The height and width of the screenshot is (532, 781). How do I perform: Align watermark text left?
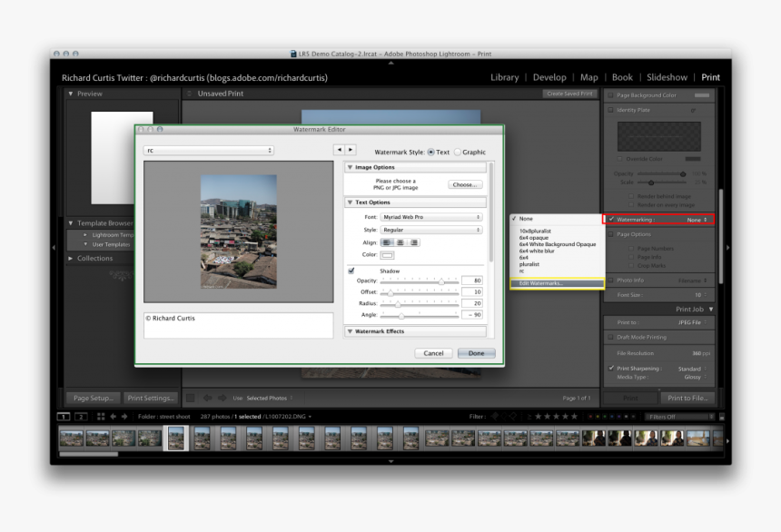(x=387, y=242)
